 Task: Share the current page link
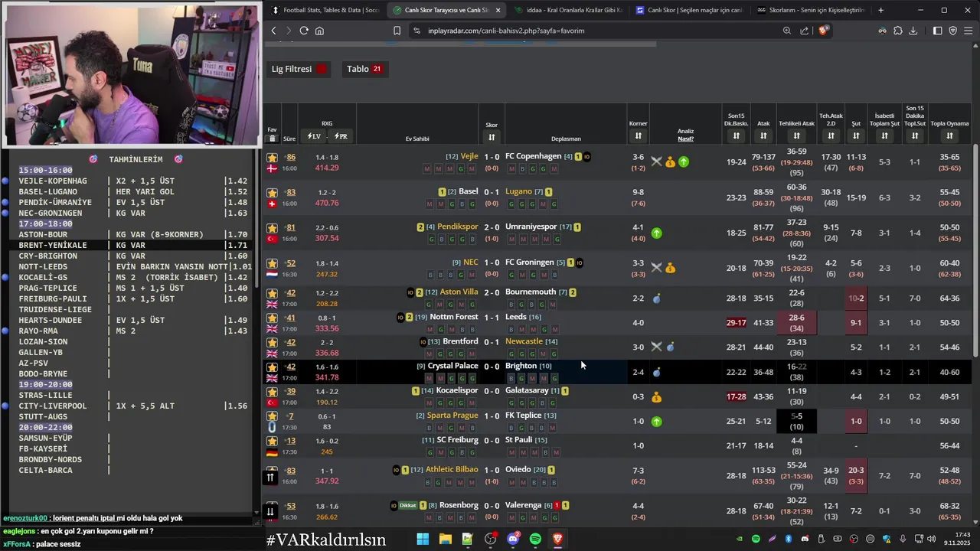(x=805, y=31)
